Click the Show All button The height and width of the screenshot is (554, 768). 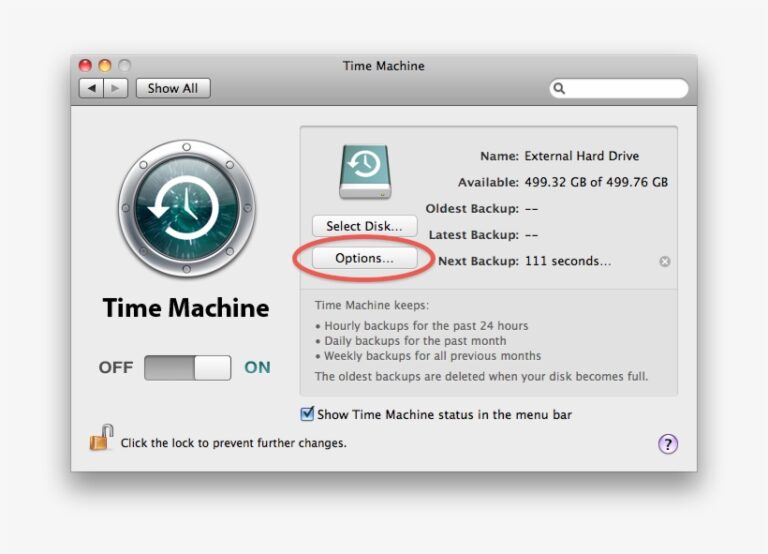click(173, 88)
